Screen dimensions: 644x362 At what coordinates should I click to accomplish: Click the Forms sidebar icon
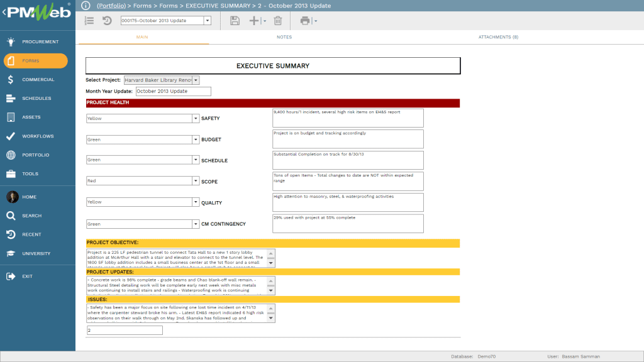[x=11, y=61]
